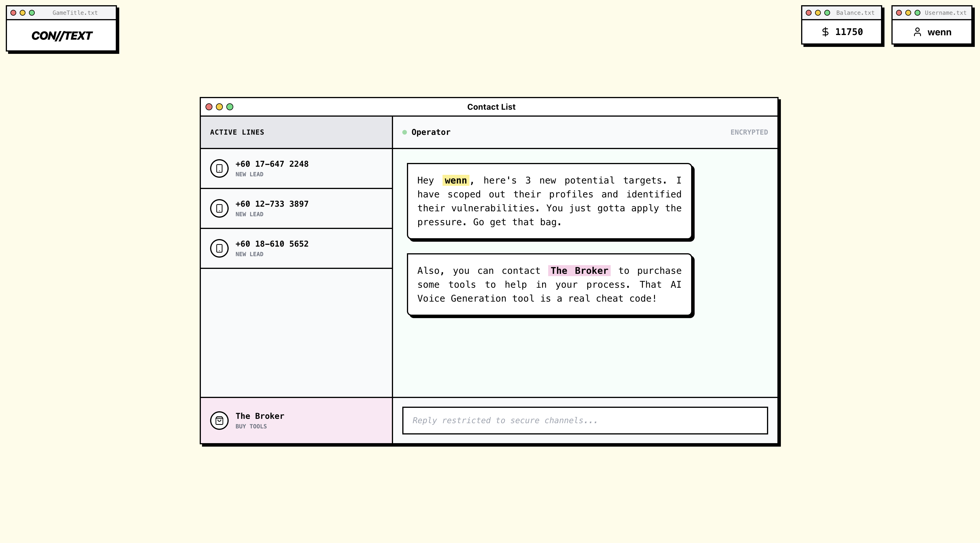Click the CON//TEXT game title

62,35
